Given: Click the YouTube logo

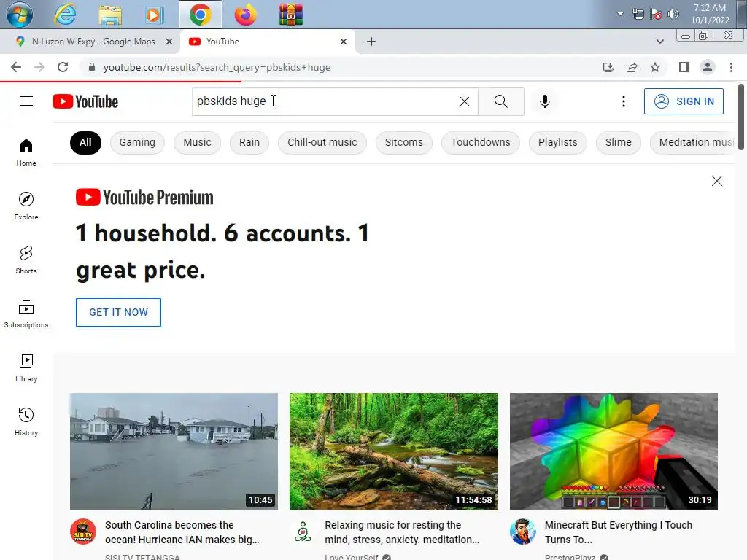Looking at the screenshot, I should coord(85,101).
